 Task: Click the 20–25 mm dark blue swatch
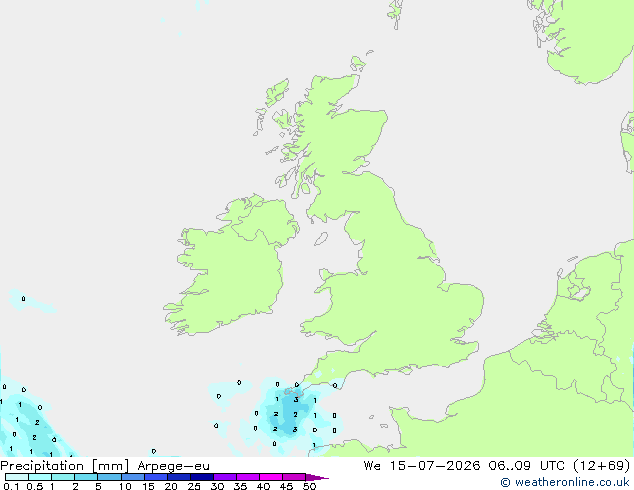(x=178, y=477)
